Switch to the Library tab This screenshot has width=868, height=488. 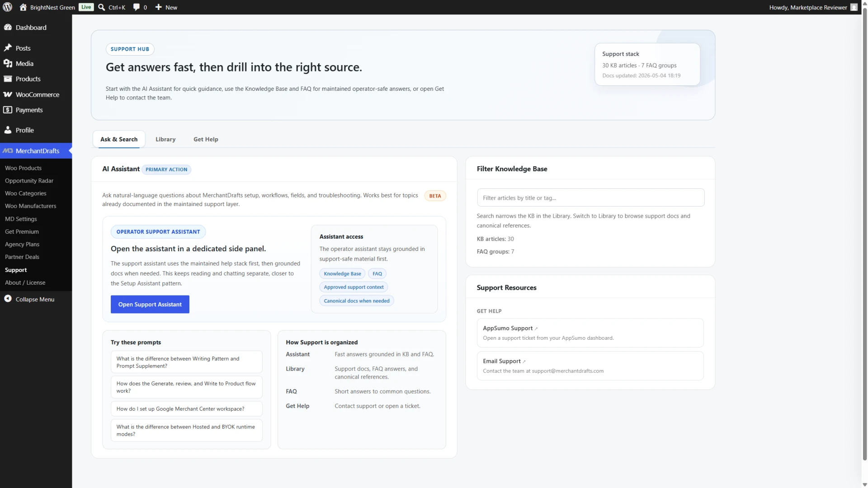click(165, 139)
